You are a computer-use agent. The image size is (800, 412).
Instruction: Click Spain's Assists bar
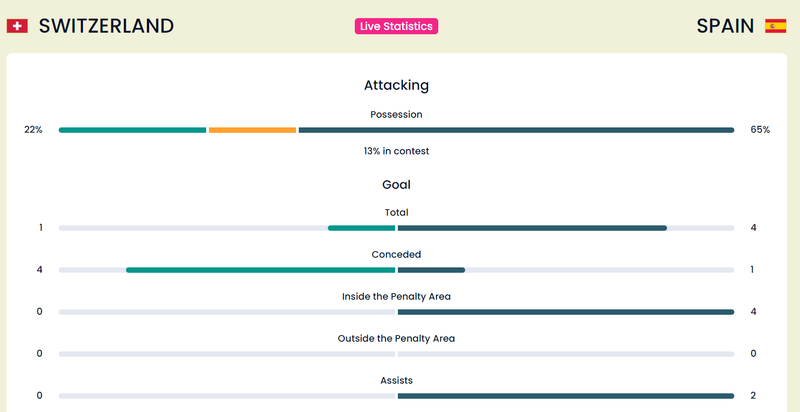pyautogui.click(x=566, y=396)
